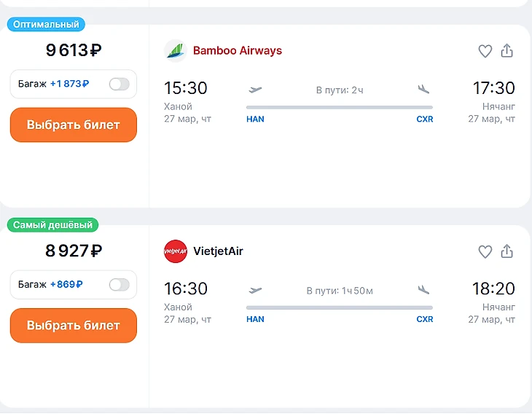
Task: Click the Bamboo Airways airline name
Action: click(x=238, y=51)
